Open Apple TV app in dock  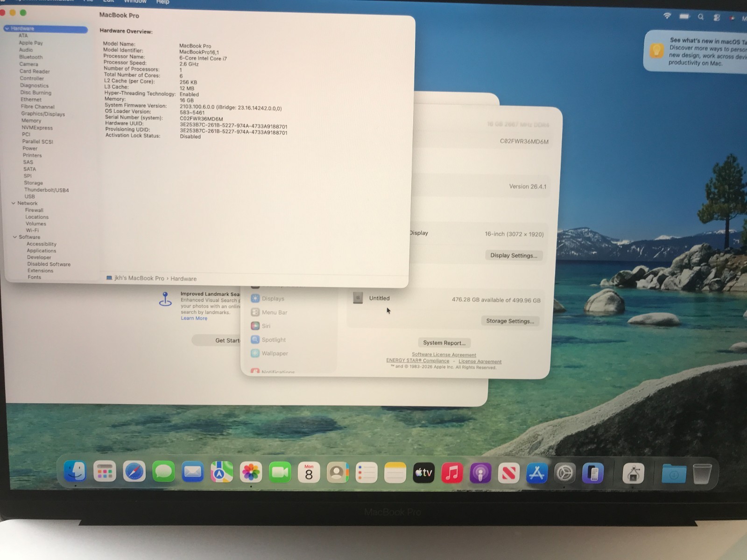tap(423, 473)
